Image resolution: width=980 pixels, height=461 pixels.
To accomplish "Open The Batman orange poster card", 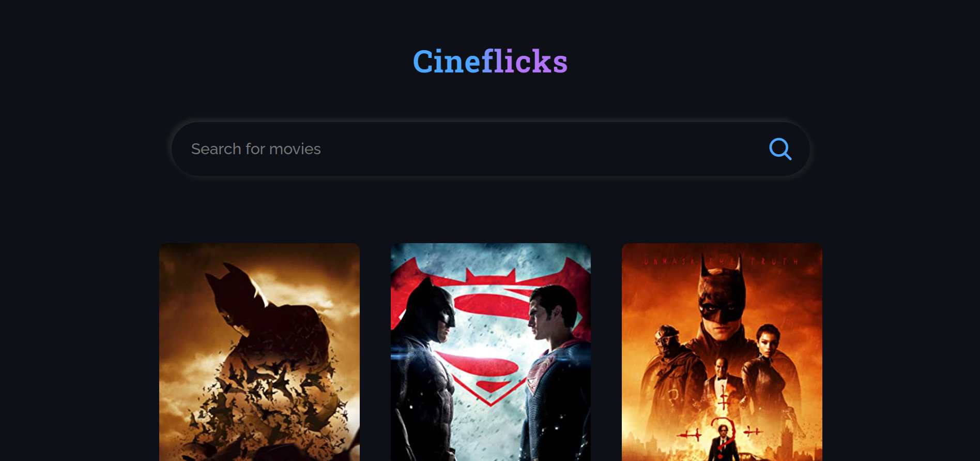I will (722, 352).
